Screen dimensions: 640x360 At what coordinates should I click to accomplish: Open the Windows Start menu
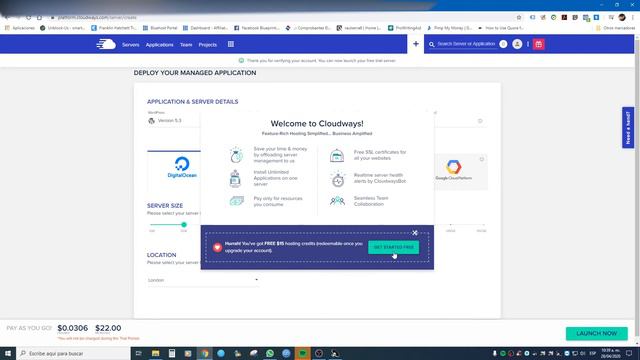pyautogui.click(x=8, y=353)
